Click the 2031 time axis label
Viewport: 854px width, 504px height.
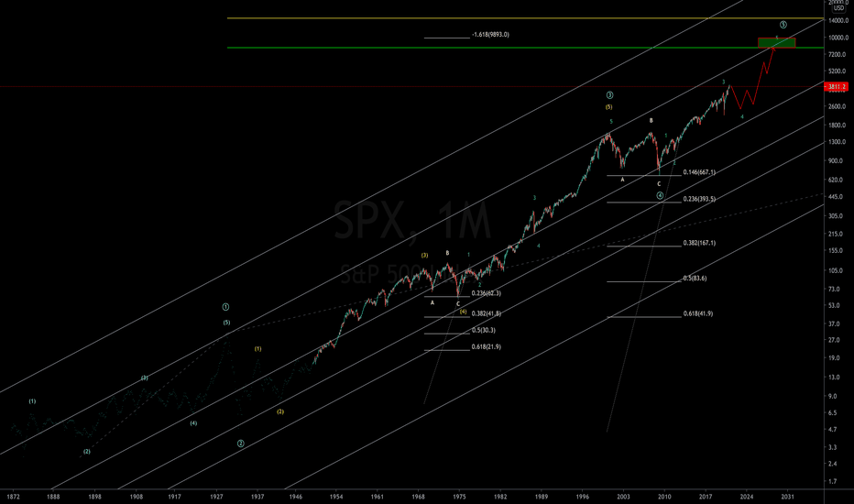[x=787, y=497]
